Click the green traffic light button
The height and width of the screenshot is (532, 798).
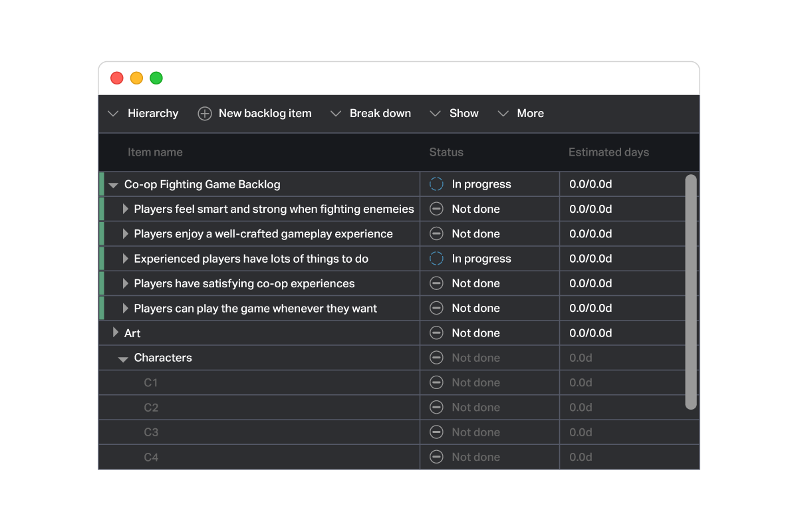[x=156, y=78]
